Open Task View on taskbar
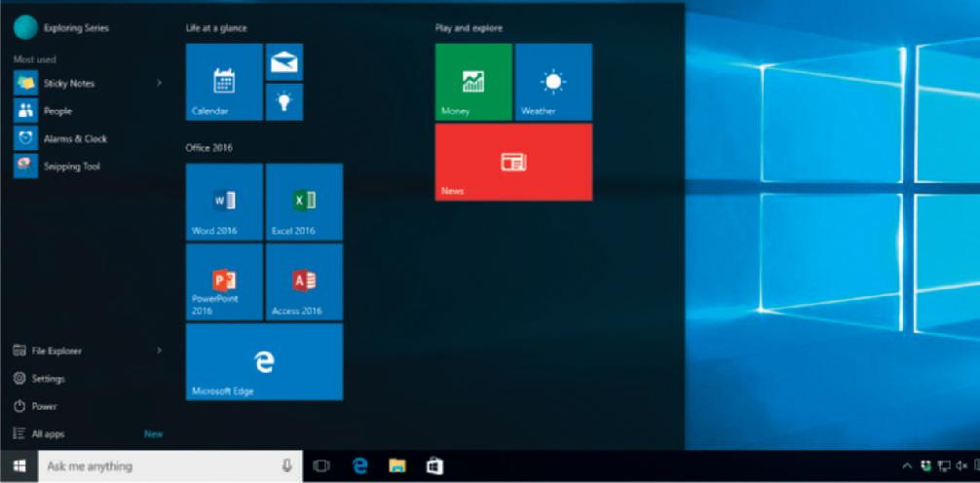980x483 pixels. point(321,466)
